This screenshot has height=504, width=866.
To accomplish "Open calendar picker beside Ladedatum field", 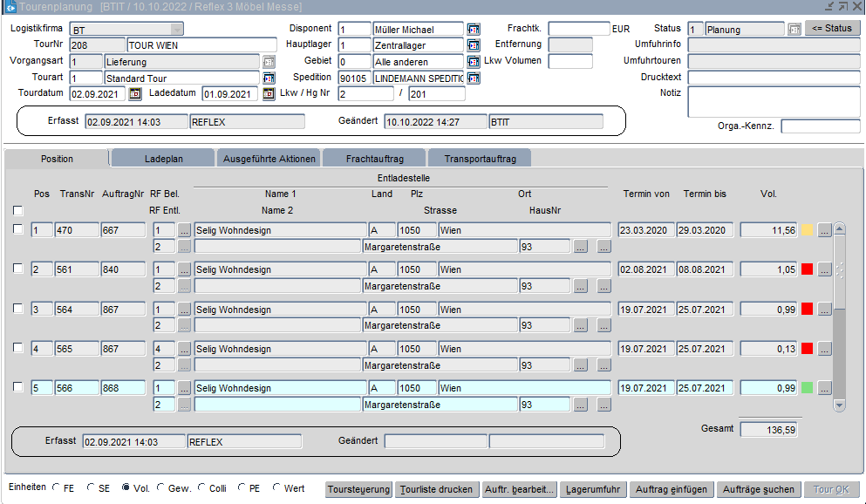I will 269,94.
